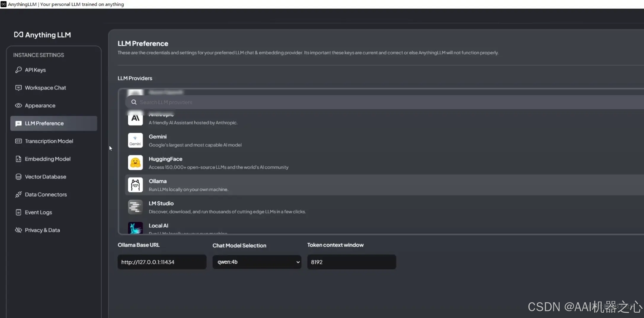Click the magnifier icon in provider search
Screen dimensions: 644x318
click(x=134, y=102)
